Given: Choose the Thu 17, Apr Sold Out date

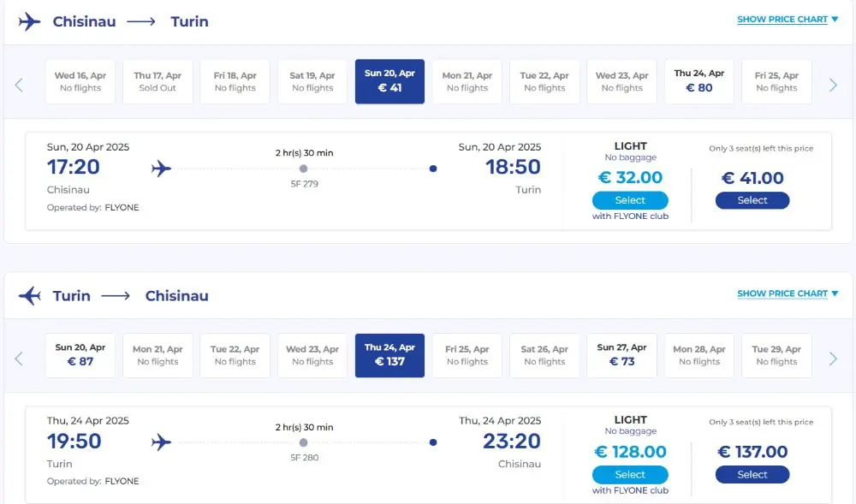Looking at the screenshot, I should [x=158, y=81].
